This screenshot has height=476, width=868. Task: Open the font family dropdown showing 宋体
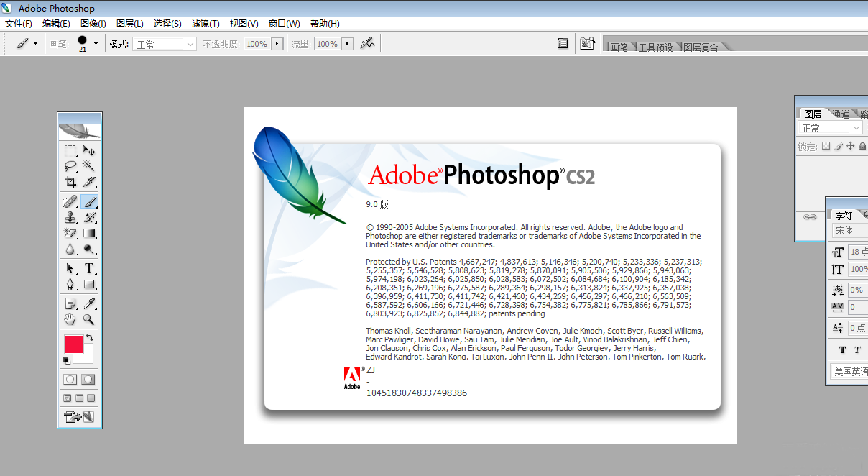point(850,231)
